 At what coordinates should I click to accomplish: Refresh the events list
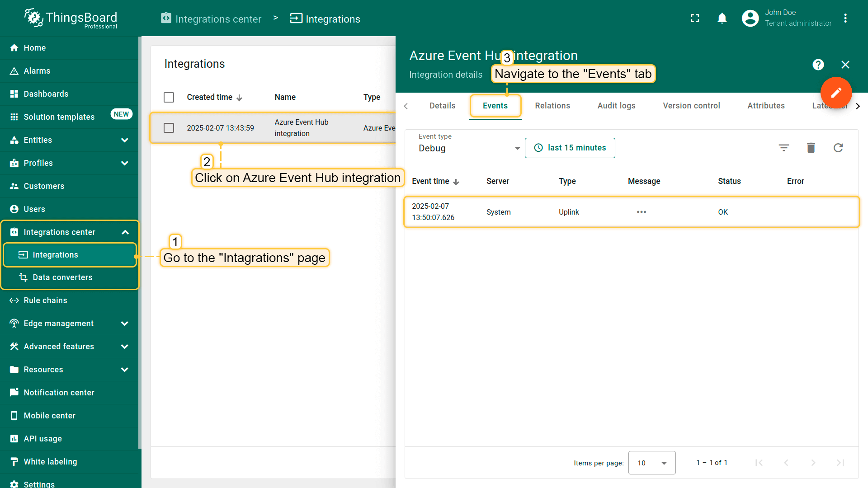tap(838, 148)
